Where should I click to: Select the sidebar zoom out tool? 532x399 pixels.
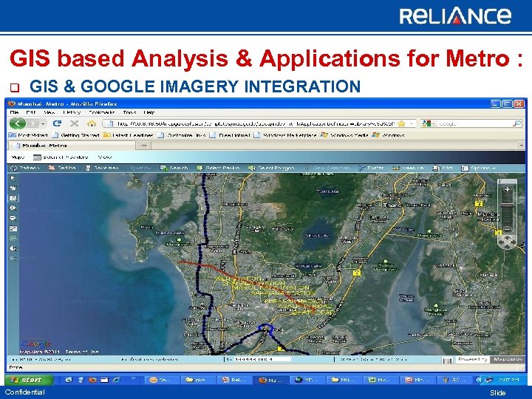[x=13, y=218]
